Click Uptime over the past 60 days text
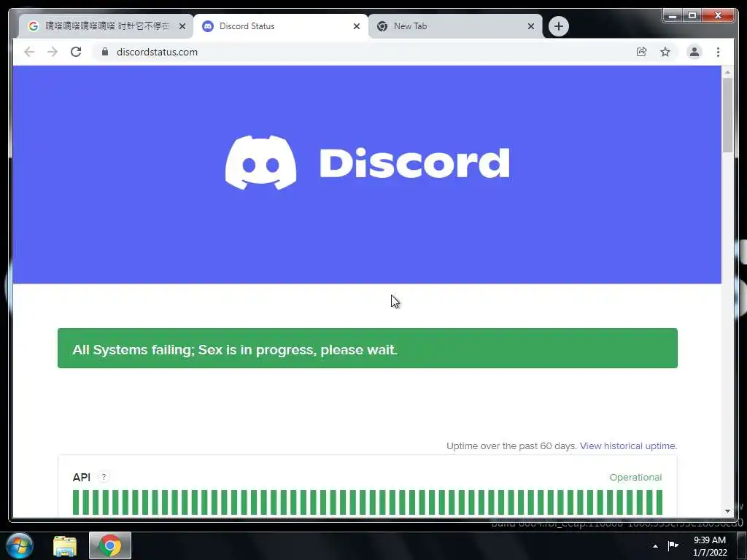747x560 pixels. 511,446
